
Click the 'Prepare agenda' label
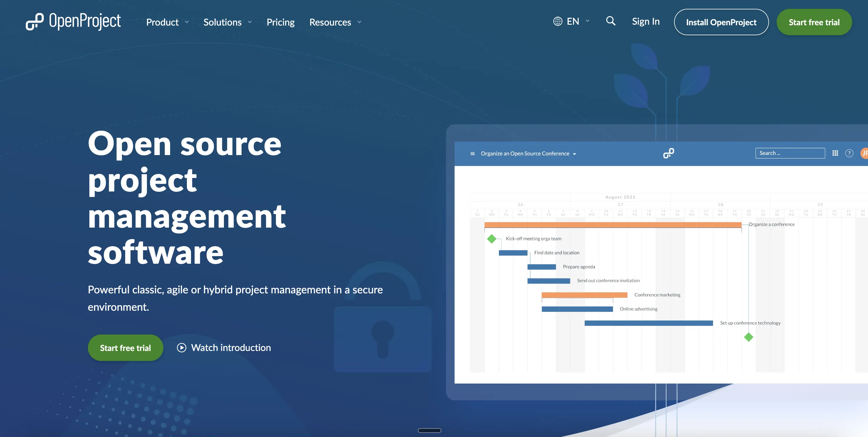[x=579, y=267]
